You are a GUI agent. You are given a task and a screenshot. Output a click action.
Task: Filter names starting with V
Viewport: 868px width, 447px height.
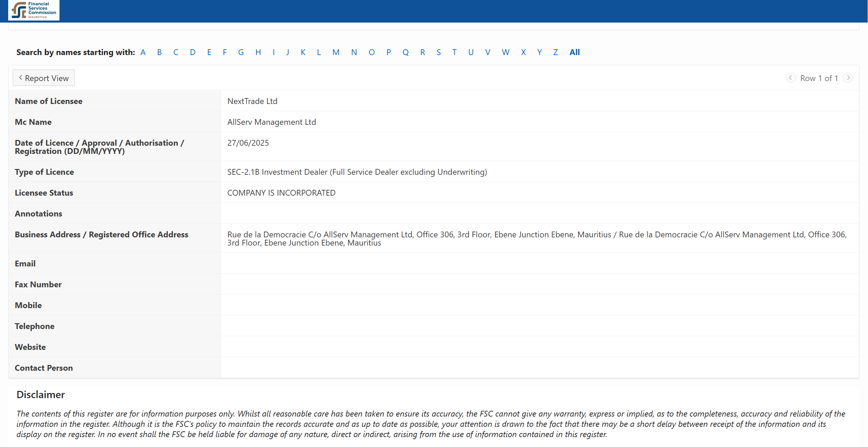pyautogui.click(x=488, y=52)
